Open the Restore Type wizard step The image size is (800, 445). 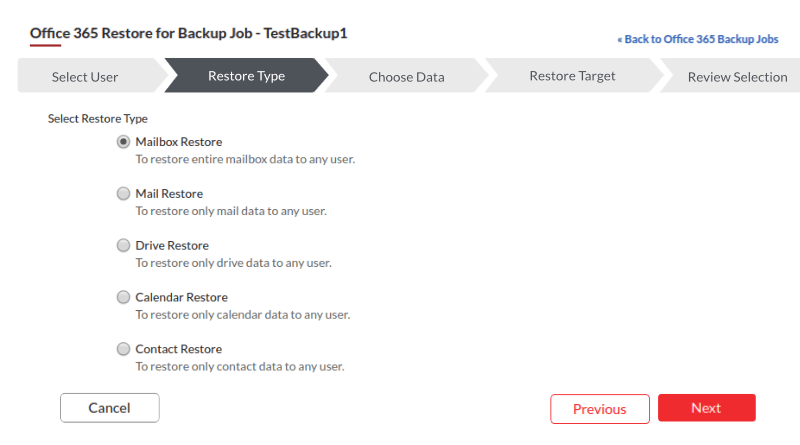click(x=246, y=76)
